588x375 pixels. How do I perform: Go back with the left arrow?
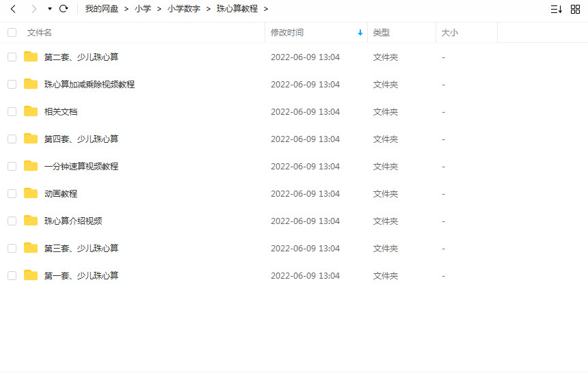tap(13, 9)
